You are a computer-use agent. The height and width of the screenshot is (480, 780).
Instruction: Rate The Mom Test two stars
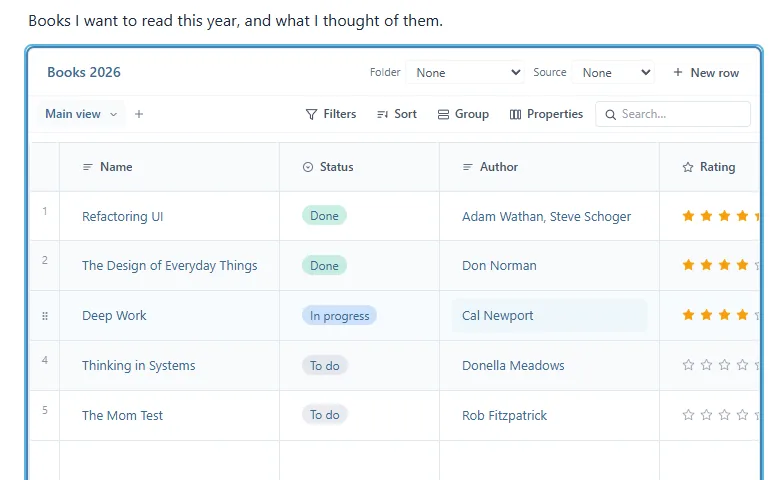point(706,414)
